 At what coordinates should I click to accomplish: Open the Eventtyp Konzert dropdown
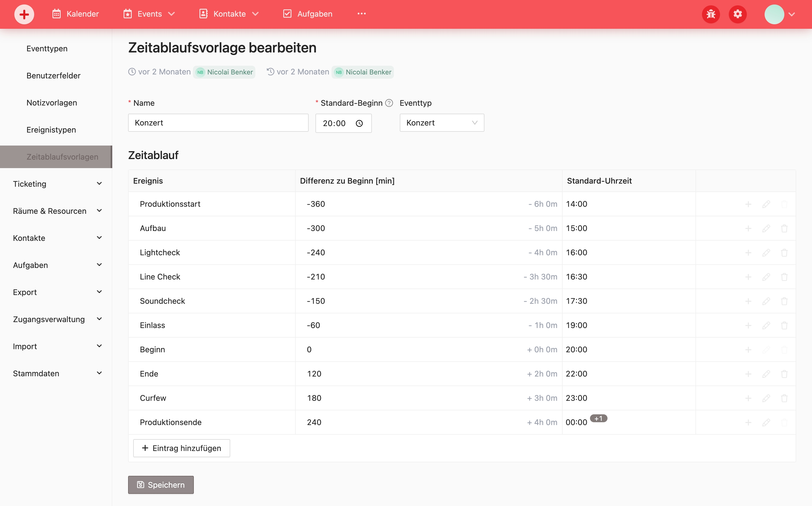(x=442, y=123)
